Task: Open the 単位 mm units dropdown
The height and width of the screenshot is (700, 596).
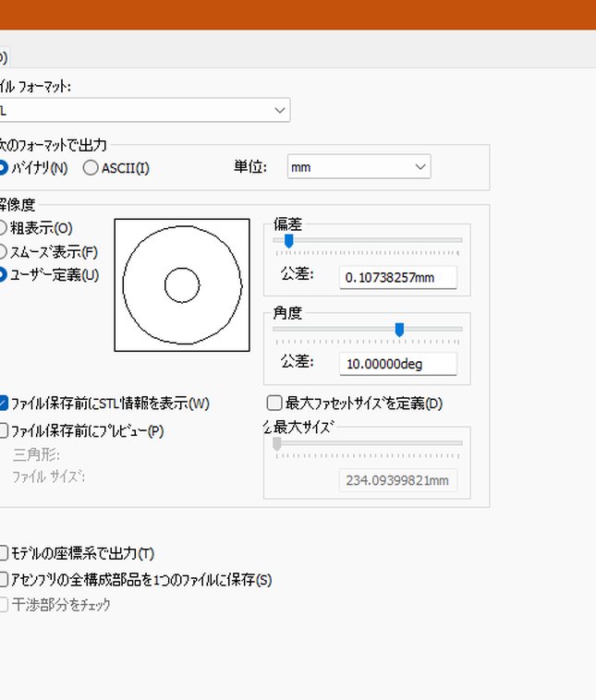Action: click(359, 167)
